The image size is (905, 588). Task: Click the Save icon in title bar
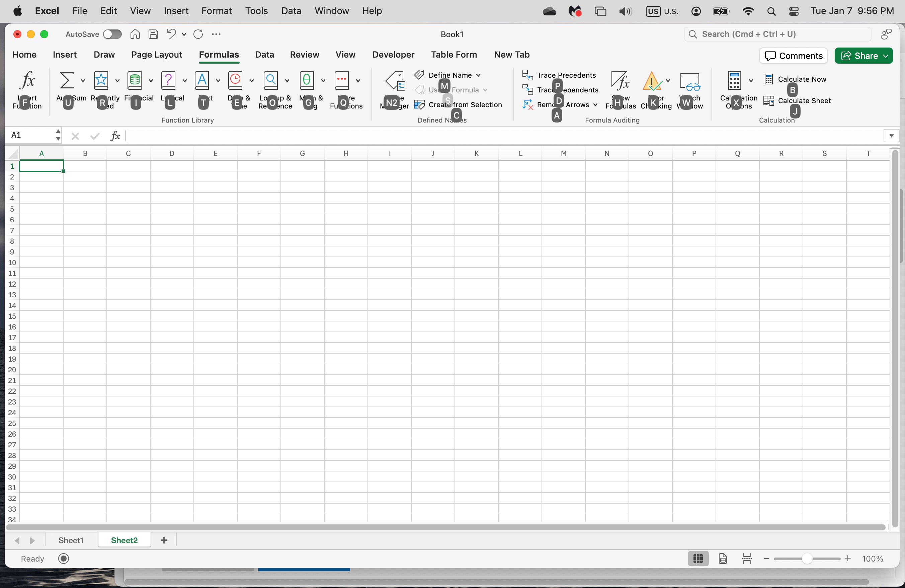153,34
